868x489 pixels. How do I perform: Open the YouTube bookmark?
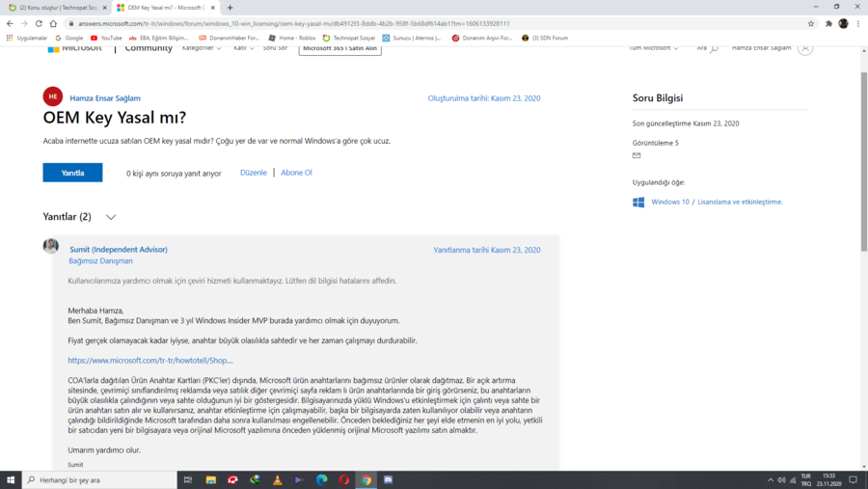click(106, 38)
